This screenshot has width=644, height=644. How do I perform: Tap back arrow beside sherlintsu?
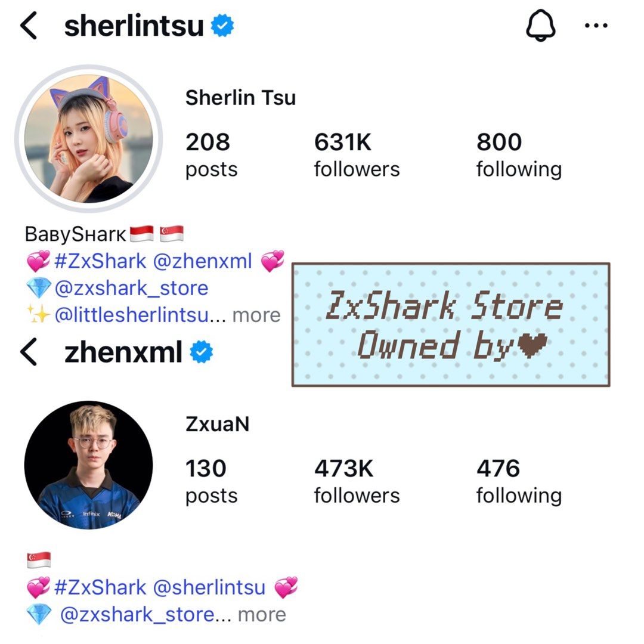click(x=29, y=26)
